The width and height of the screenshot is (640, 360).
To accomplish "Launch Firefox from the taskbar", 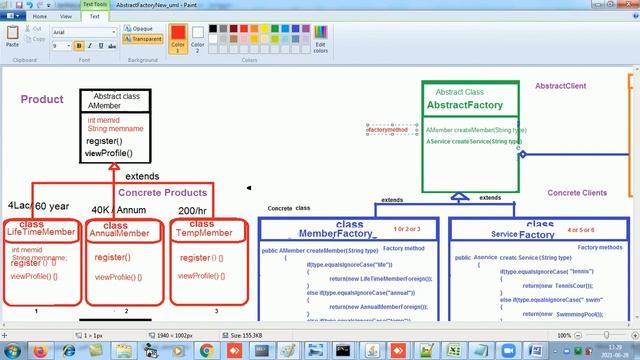I will point(40,351).
